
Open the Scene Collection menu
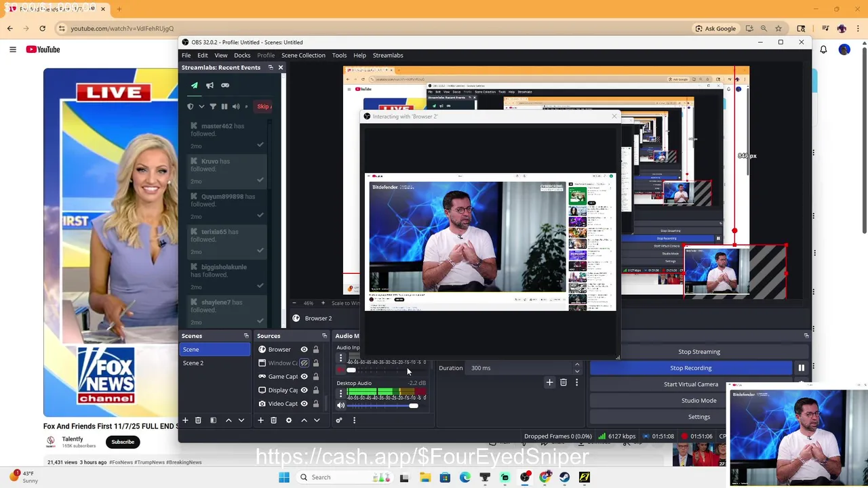pyautogui.click(x=303, y=56)
